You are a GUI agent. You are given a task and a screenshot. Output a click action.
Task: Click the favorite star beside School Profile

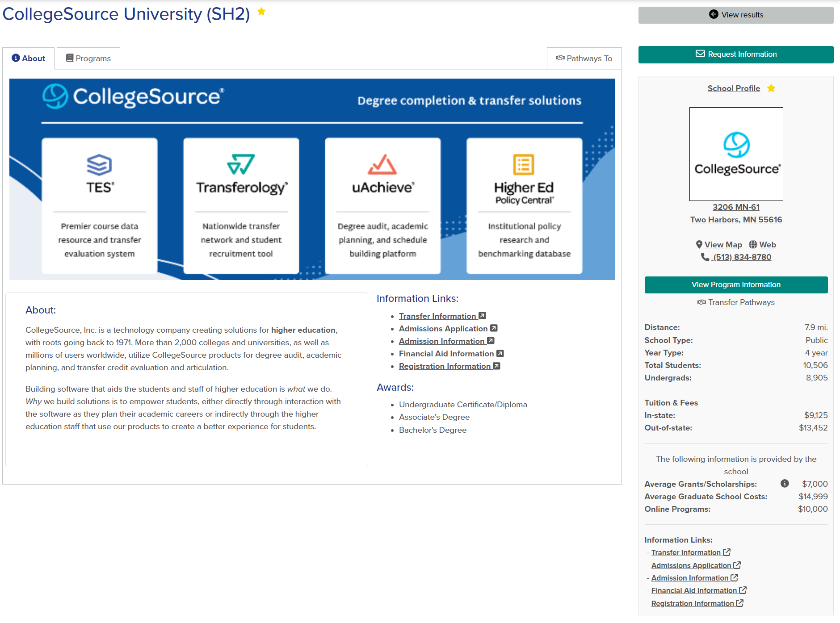771,88
